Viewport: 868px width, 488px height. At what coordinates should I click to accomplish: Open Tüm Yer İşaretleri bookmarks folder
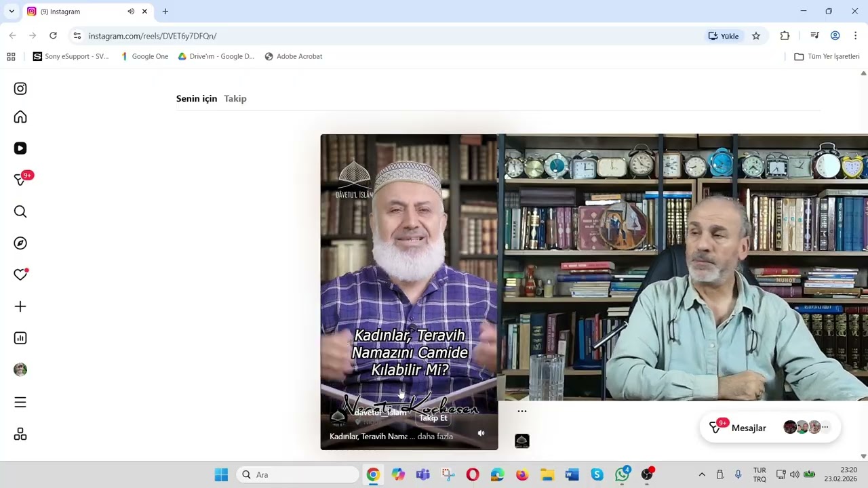[x=827, y=56]
